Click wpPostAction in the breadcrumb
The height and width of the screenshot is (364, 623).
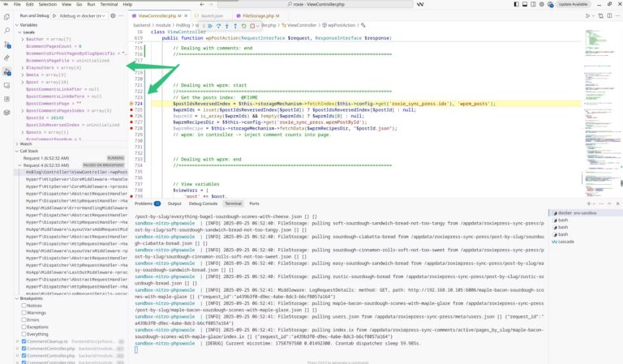point(342,25)
